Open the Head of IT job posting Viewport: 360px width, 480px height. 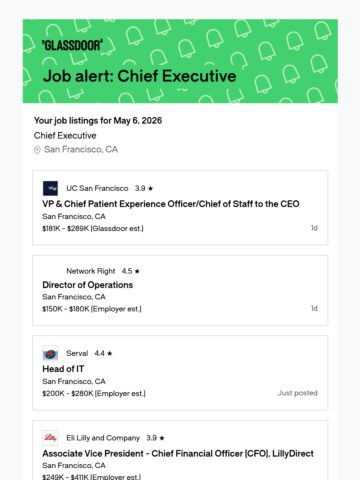point(63,369)
